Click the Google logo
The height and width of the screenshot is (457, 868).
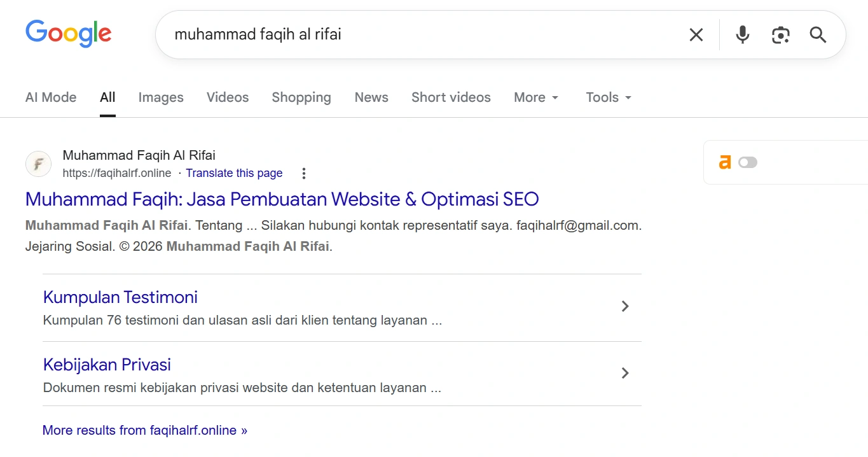[69, 34]
